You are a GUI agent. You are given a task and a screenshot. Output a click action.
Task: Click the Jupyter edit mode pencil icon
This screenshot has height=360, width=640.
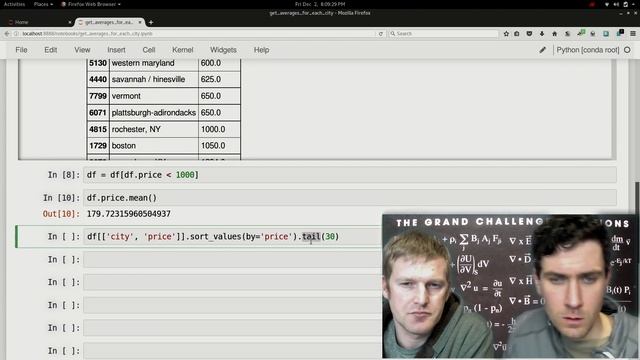542,50
